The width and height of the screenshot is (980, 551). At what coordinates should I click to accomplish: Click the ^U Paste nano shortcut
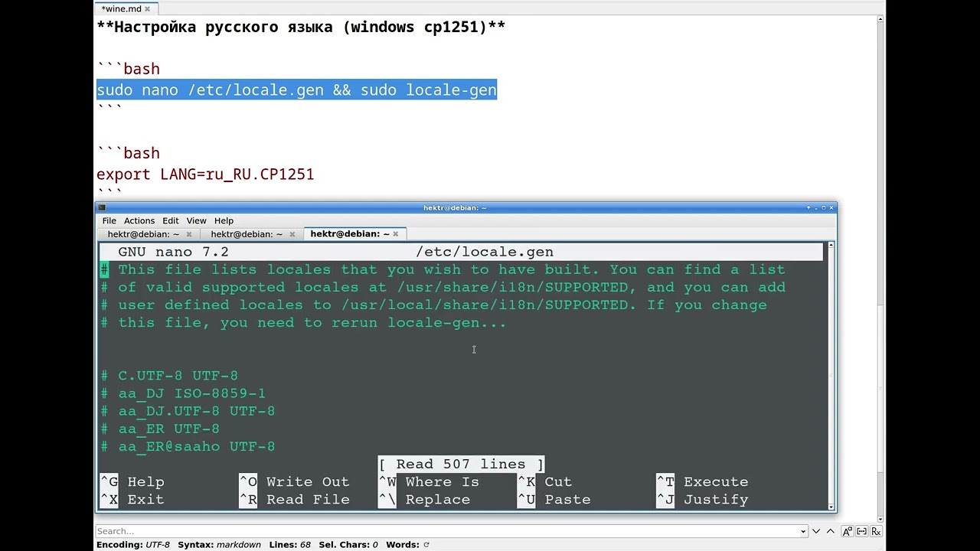point(554,500)
